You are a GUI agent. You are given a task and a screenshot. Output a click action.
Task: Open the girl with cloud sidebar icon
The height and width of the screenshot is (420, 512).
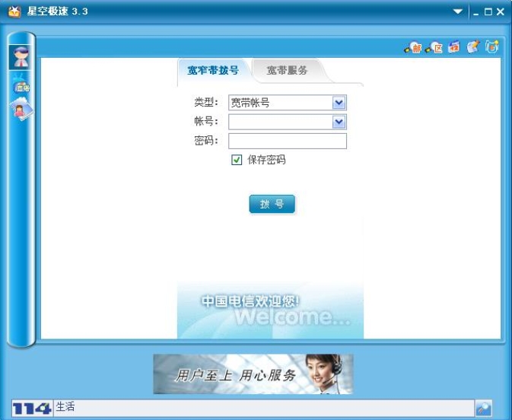pos(21,109)
